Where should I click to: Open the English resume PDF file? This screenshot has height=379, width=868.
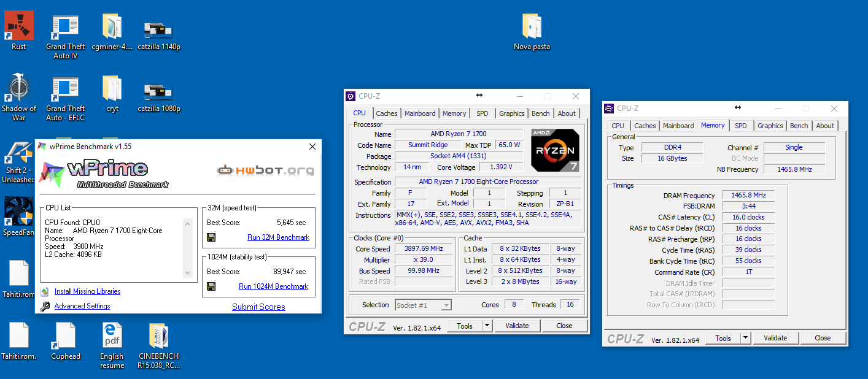pos(112,346)
